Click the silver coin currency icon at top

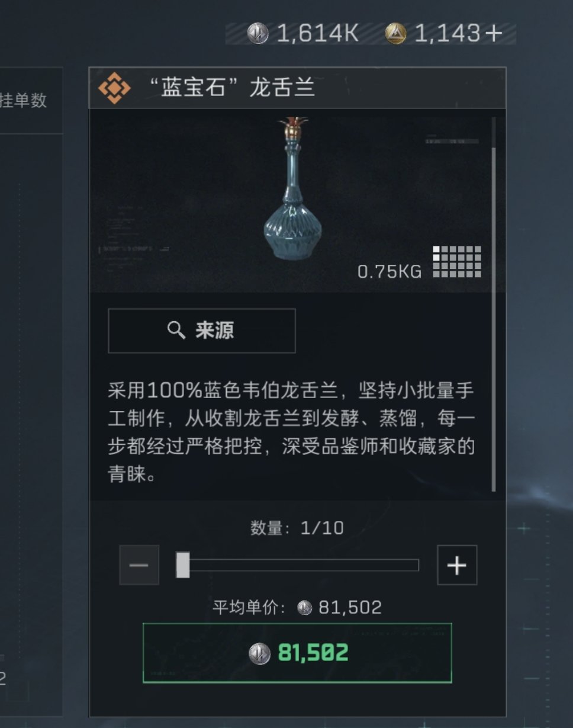point(257,34)
